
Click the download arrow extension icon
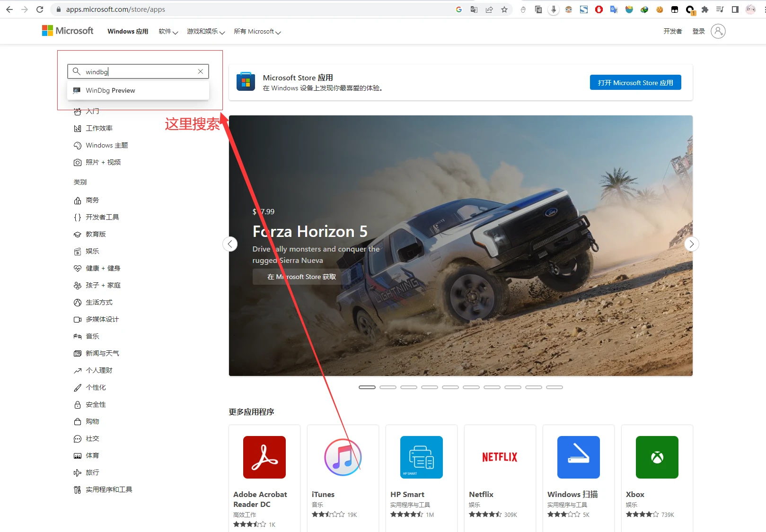click(x=554, y=9)
